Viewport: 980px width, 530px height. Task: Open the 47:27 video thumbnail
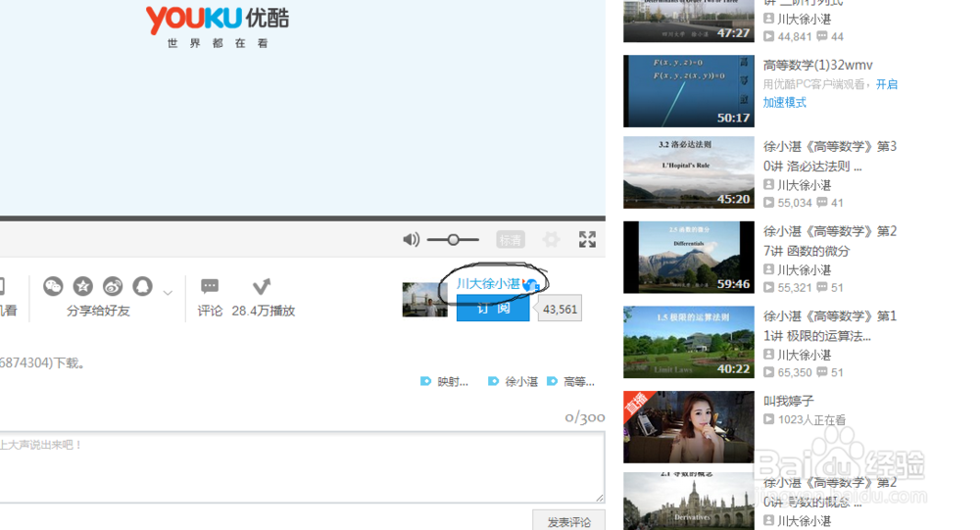click(x=689, y=21)
